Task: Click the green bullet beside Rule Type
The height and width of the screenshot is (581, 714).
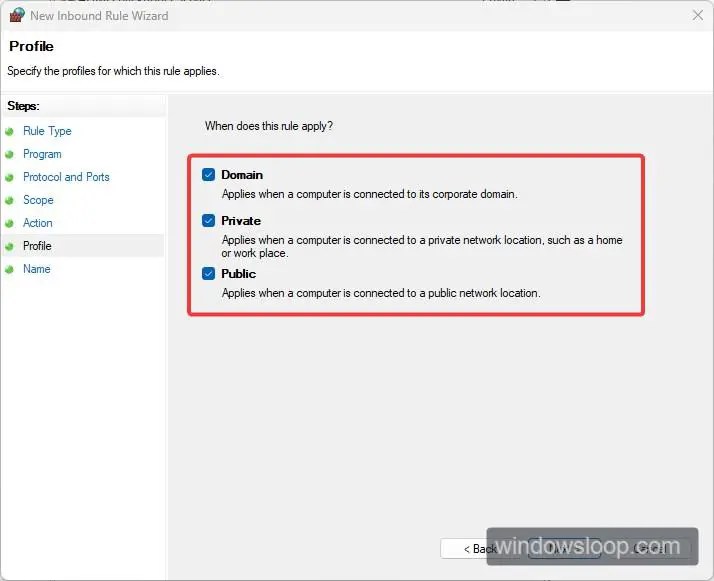Action: (10, 131)
